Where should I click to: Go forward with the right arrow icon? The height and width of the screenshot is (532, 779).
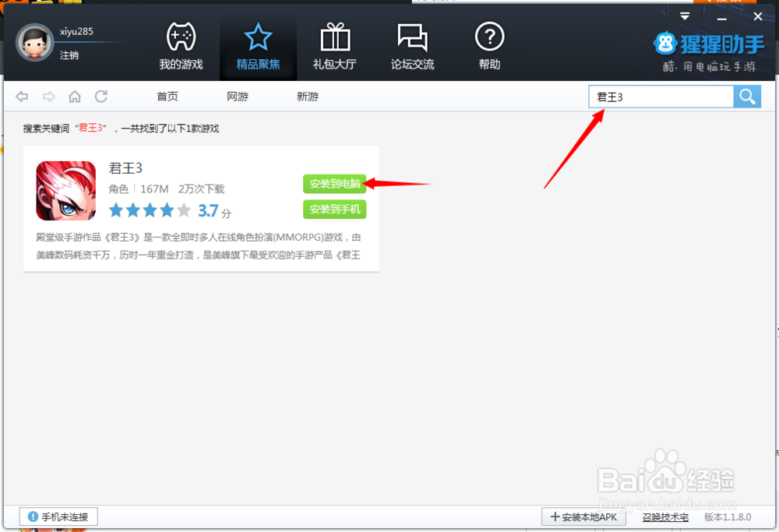(x=48, y=97)
